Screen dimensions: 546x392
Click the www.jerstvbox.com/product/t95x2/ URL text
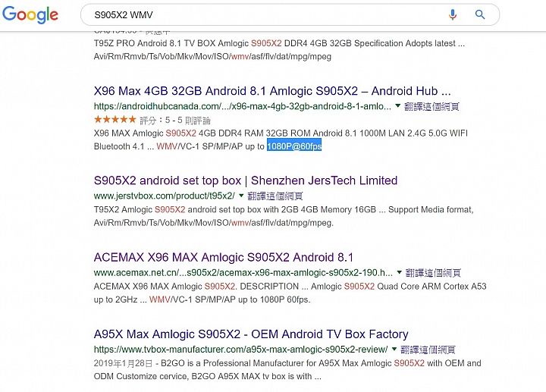point(165,196)
